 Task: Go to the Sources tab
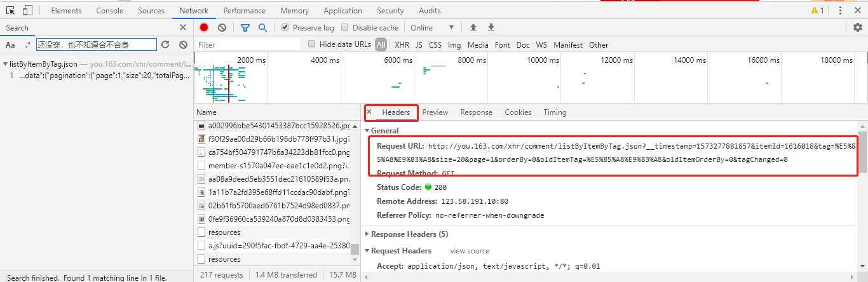(151, 10)
